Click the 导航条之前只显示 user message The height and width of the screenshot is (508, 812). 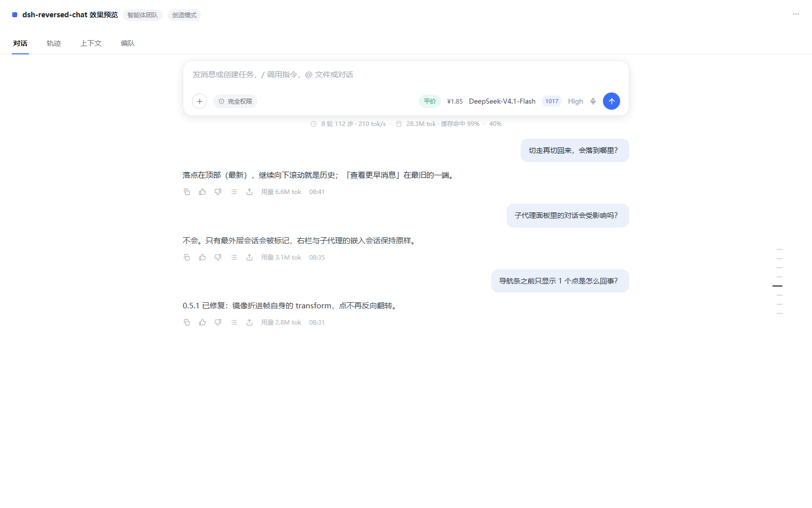coord(560,281)
